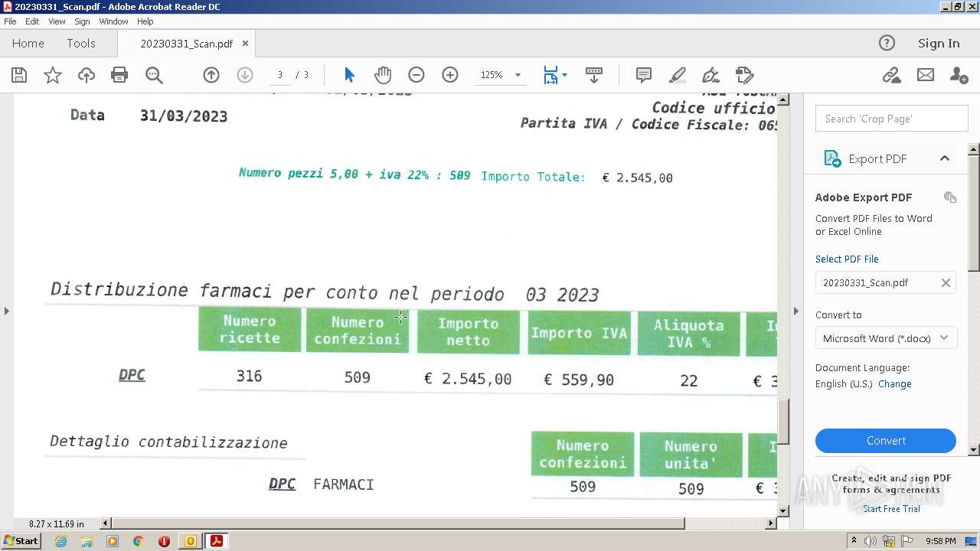Click the DPC row label
The image size is (980, 551).
[x=132, y=375]
